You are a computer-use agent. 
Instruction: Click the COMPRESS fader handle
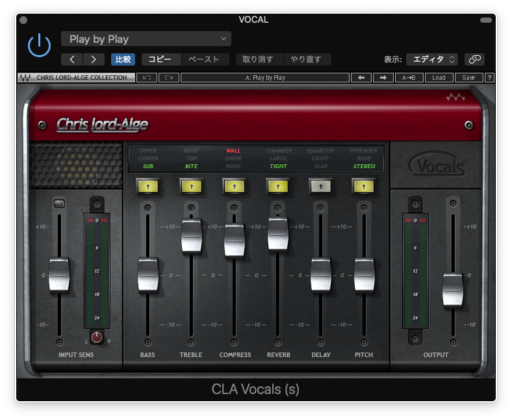[235, 241]
